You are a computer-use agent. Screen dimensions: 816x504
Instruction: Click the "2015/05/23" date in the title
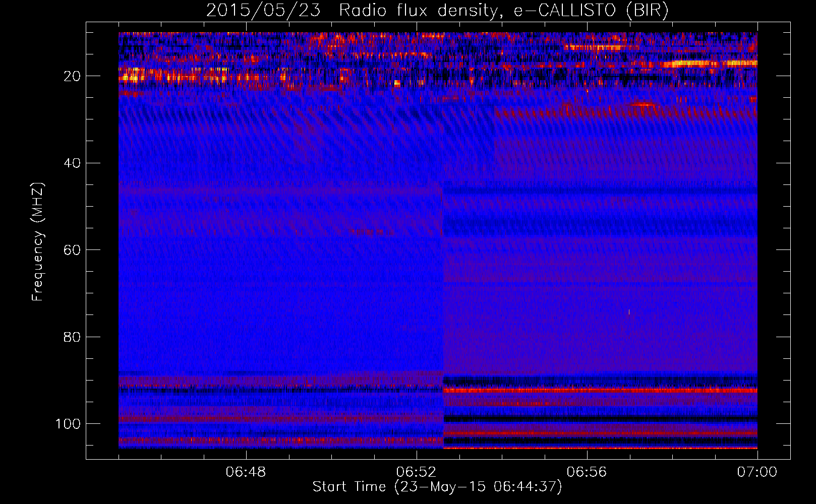coord(263,10)
